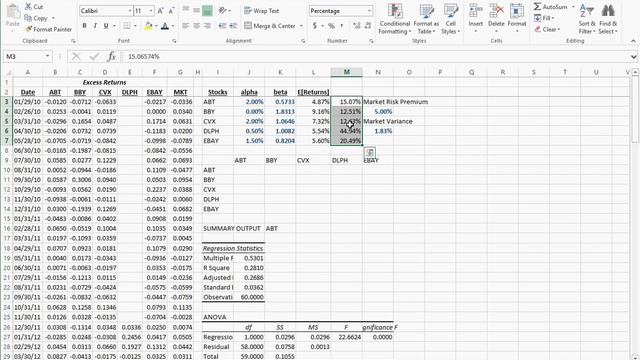Click the Decrease Decimal icon
This screenshot has width=640, height=360.
coord(368,26)
